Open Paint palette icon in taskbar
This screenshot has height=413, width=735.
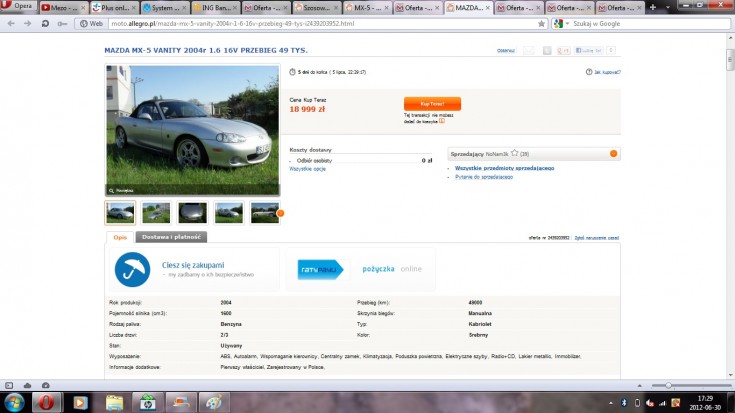pyautogui.click(x=214, y=403)
